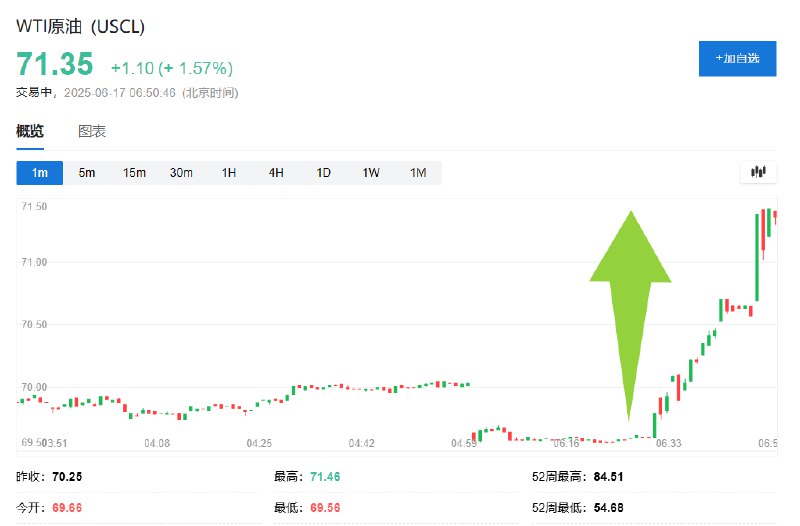Image resolution: width=800 pixels, height=526 pixels.
Task: Click the 最低 value 69.56
Action: tap(325, 508)
